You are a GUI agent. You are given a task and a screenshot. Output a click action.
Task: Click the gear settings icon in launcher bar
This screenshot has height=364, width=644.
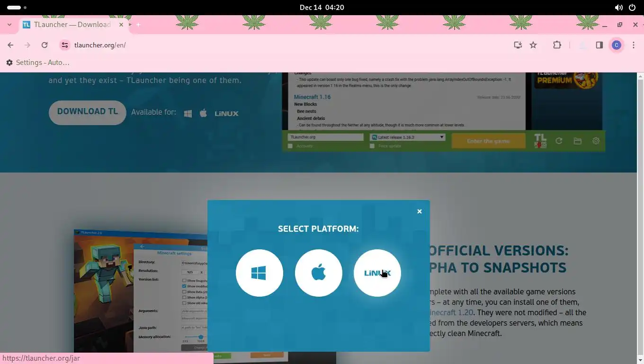pyautogui.click(x=596, y=141)
